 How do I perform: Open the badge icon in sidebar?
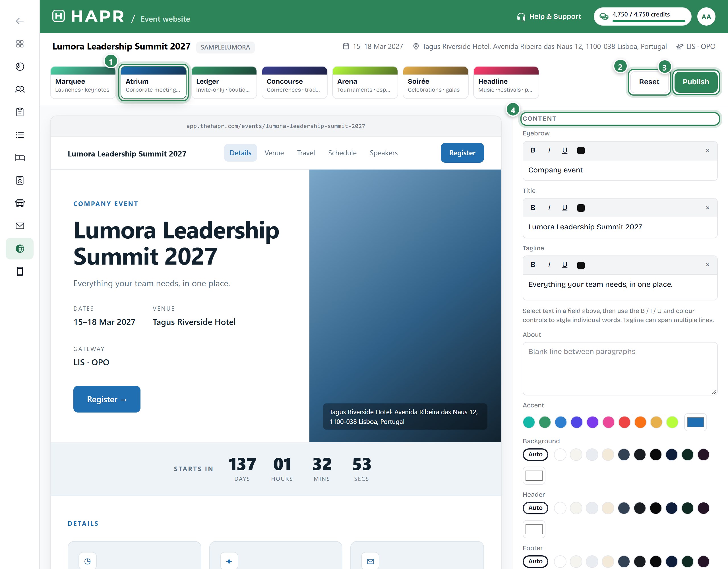pos(20,180)
